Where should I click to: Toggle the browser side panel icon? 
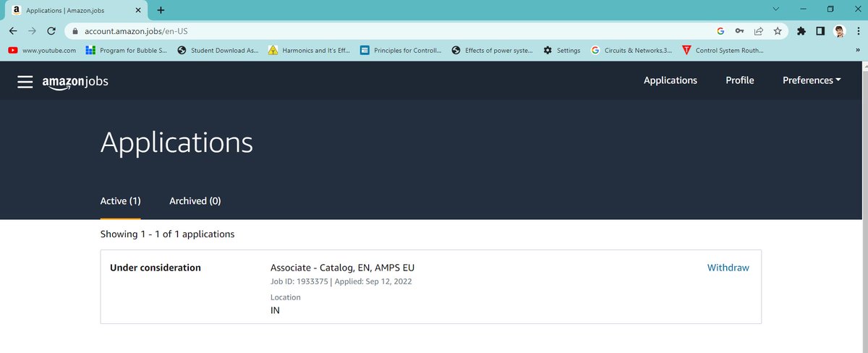(x=820, y=31)
